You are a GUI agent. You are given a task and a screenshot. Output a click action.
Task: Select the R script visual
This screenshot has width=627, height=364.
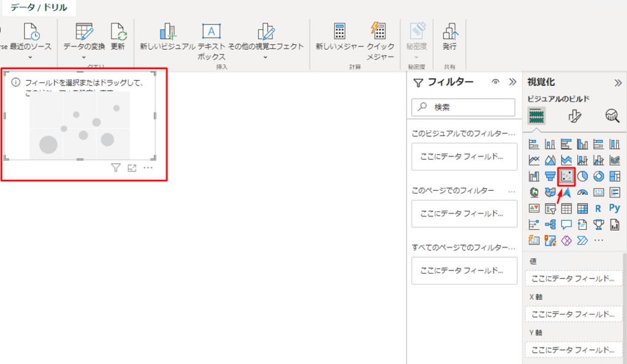point(598,209)
